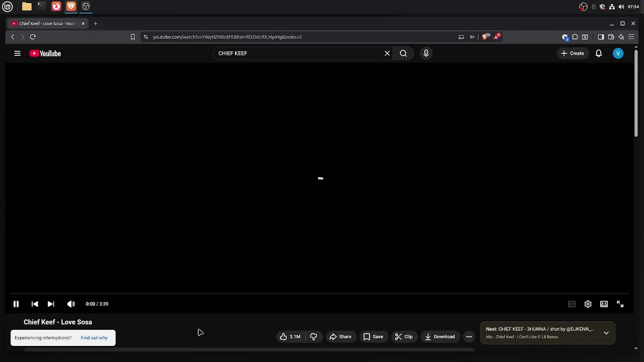Run the search with the magnifier icon

(x=403, y=53)
